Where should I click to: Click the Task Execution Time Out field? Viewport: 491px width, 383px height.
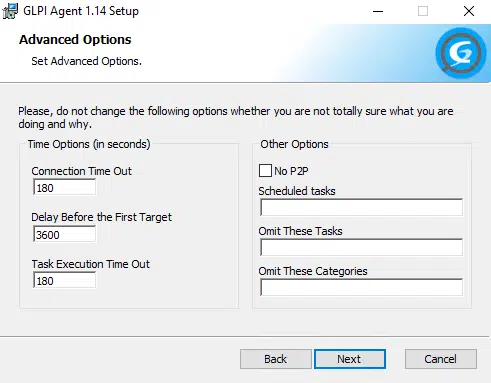[x=64, y=280]
